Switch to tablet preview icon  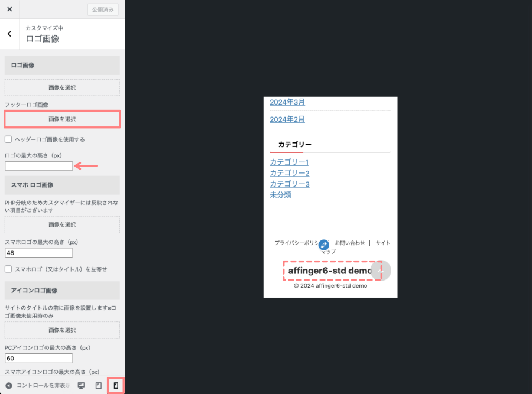point(99,386)
